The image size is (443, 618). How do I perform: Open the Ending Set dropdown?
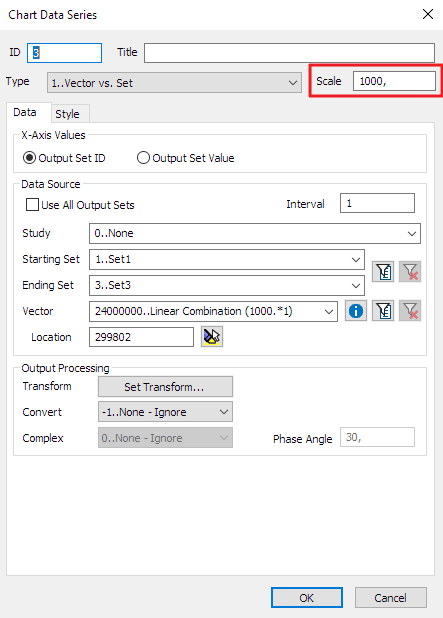[227, 285]
